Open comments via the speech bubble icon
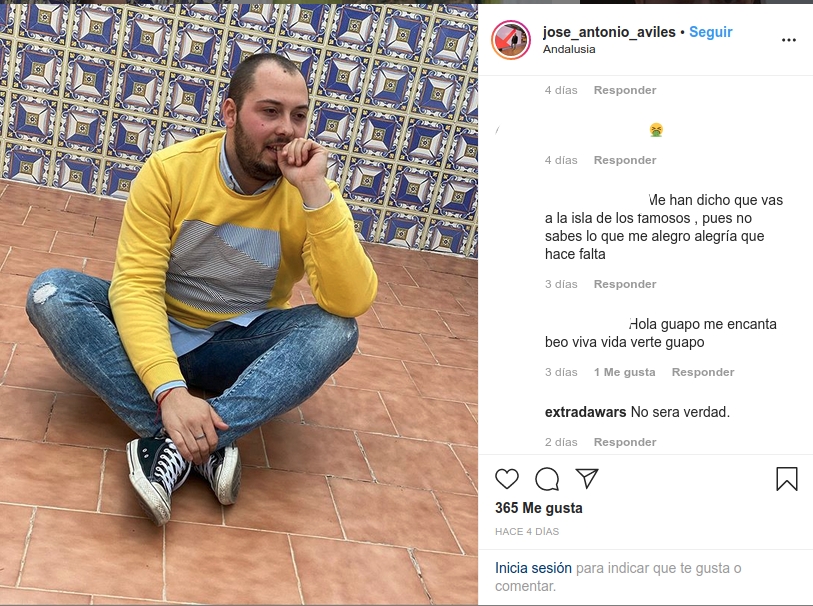This screenshot has width=813, height=606. click(x=547, y=478)
